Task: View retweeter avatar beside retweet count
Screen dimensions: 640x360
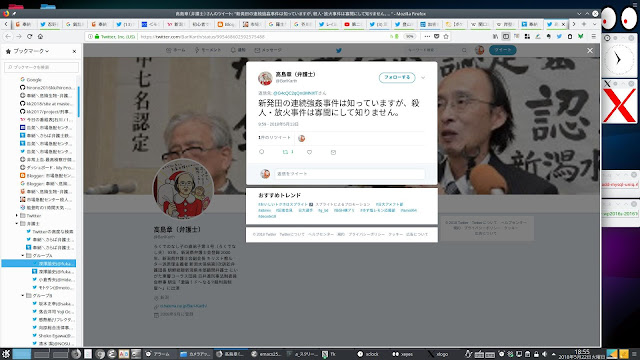Action: coord(302,138)
